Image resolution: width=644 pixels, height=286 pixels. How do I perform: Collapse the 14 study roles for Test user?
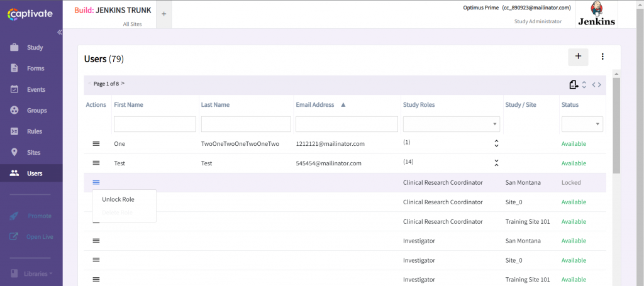tap(496, 163)
